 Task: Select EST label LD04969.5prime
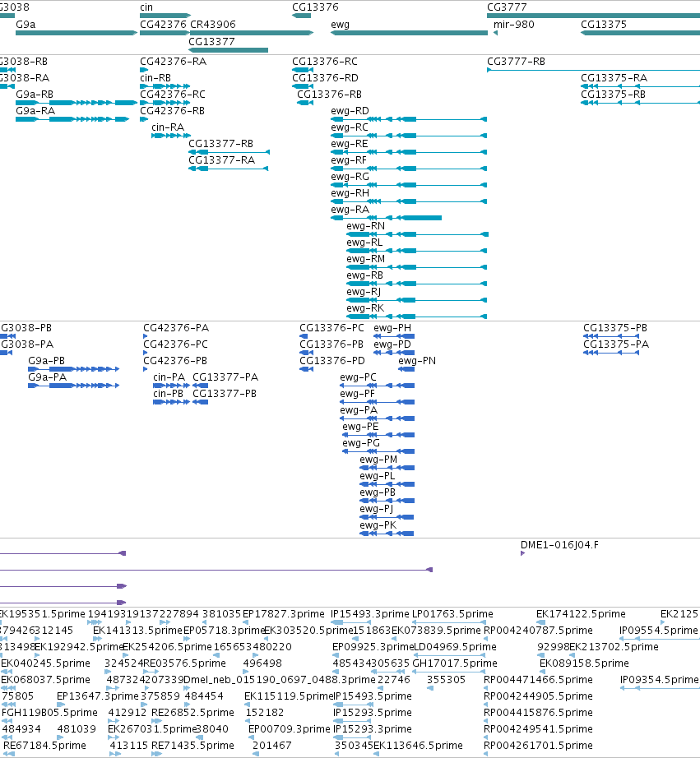(x=455, y=647)
